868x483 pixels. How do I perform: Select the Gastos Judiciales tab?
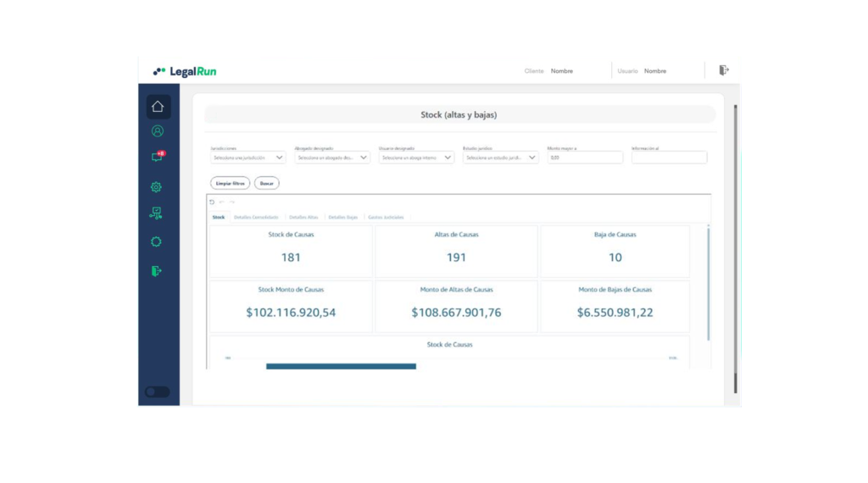tap(386, 218)
